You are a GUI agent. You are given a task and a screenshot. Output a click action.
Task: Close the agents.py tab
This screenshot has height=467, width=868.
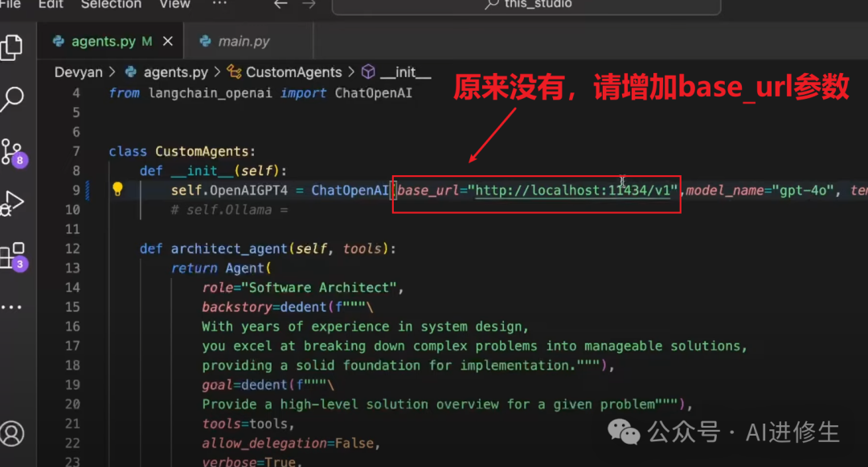(x=168, y=42)
